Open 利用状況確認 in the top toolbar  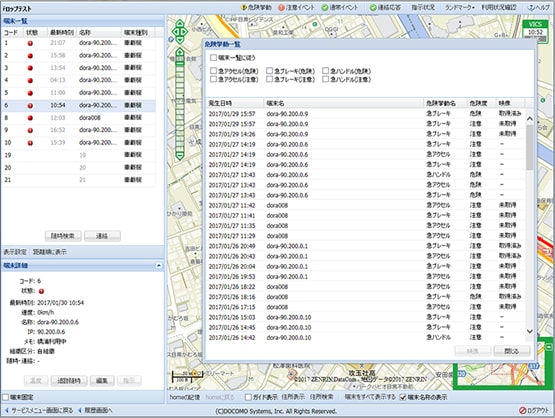click(499, 7)
